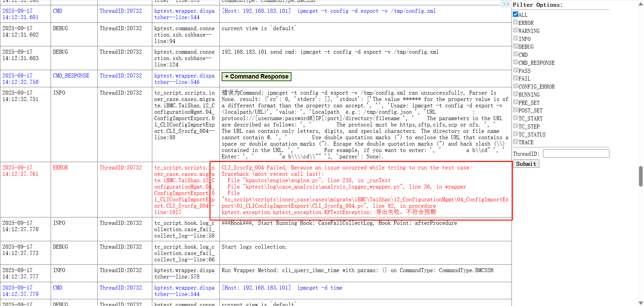Click the CLI_Syscfg_004 Failed error message
Image resolution: width=644 pixels, height=306 pixels.
(x=346, y=168)
